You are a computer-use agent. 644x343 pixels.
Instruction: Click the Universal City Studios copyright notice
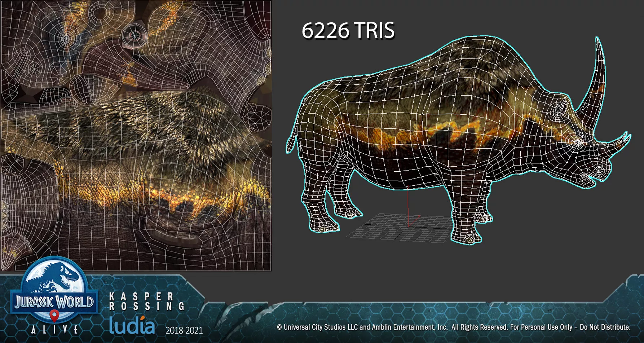point(453,327)
